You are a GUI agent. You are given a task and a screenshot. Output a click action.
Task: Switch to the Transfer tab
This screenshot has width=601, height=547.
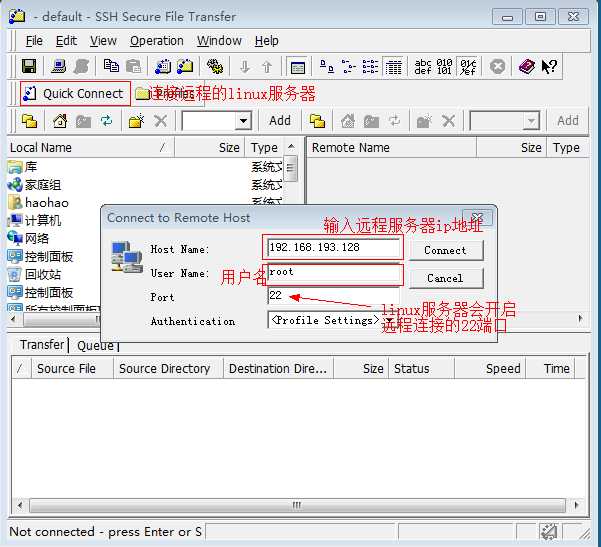point(42,345)
